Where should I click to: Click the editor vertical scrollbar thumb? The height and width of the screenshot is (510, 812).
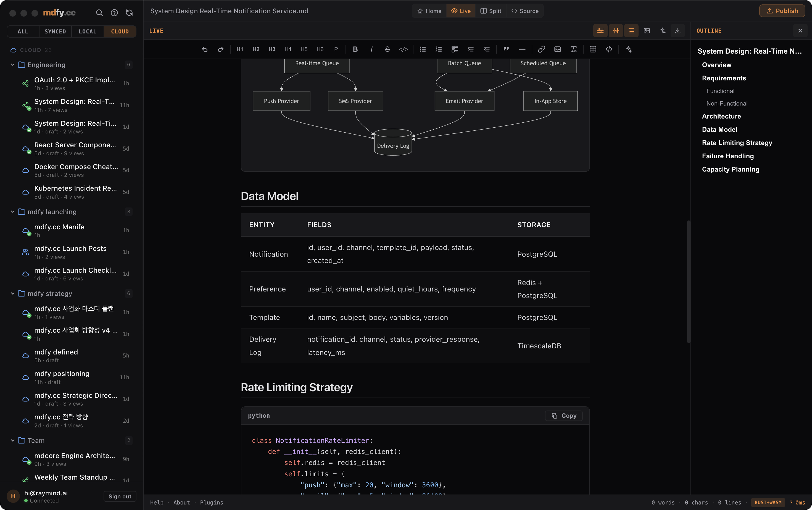(x=689, y=282)
